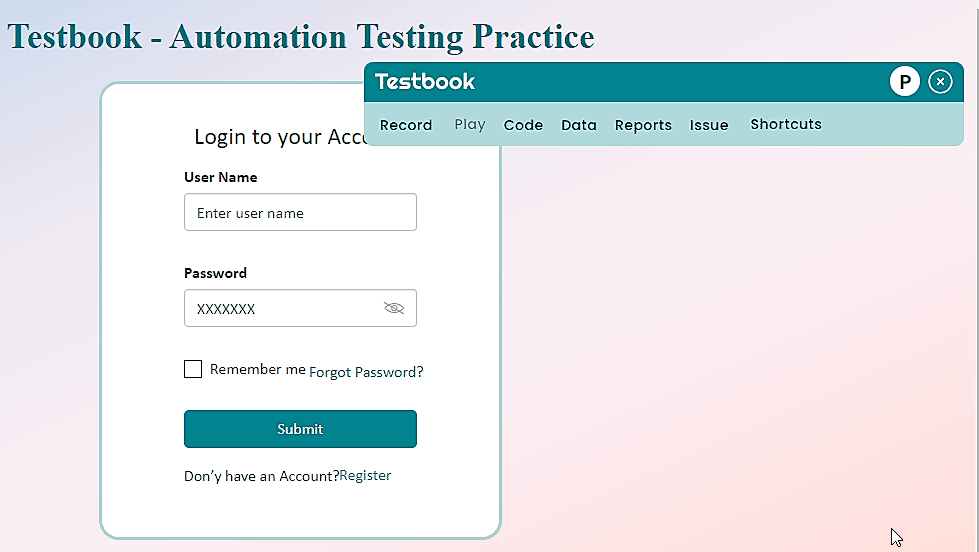This screenshot has height=552, width=979.
Task: Click the P profile avatar icon
Action: [x=904, y=82]
